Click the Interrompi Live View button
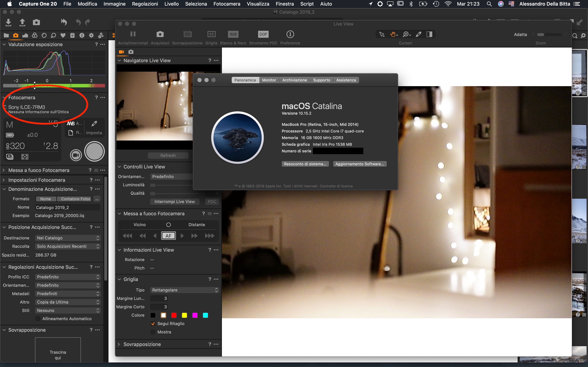The height and width of the screenshot is (367, 588). pos(174,202)
